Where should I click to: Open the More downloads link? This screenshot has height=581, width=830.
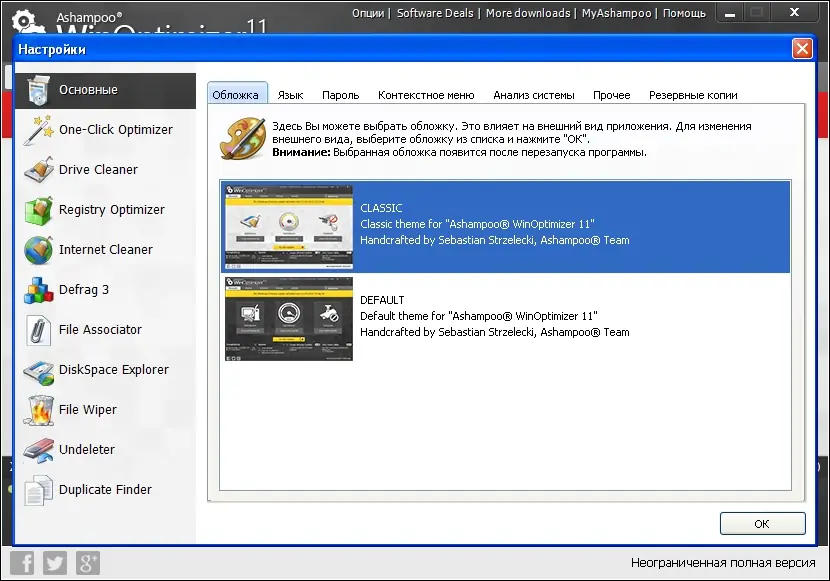(x=528, y=13)
